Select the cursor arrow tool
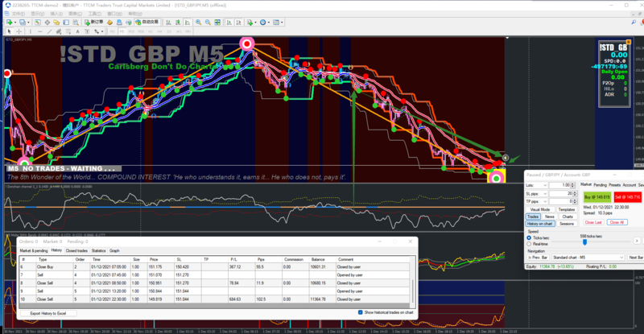This screenshot has height=334, width=644. coord(7,31)
